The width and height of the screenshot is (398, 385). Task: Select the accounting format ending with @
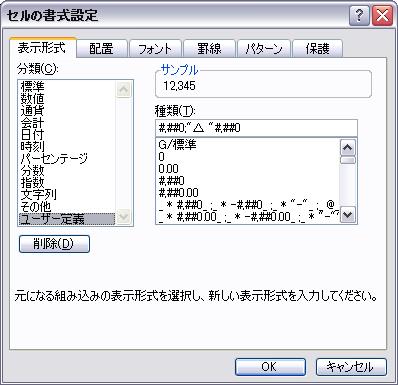pyautogui.click(x=247, y=205)
